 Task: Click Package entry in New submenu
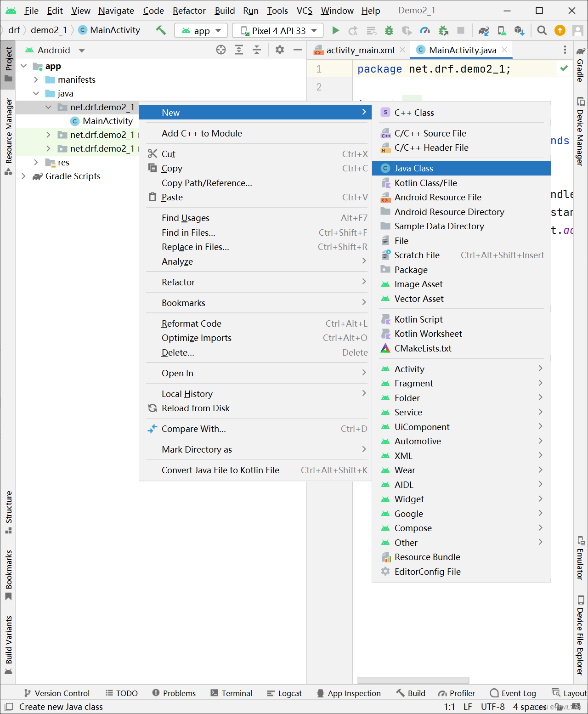(461, 270)
